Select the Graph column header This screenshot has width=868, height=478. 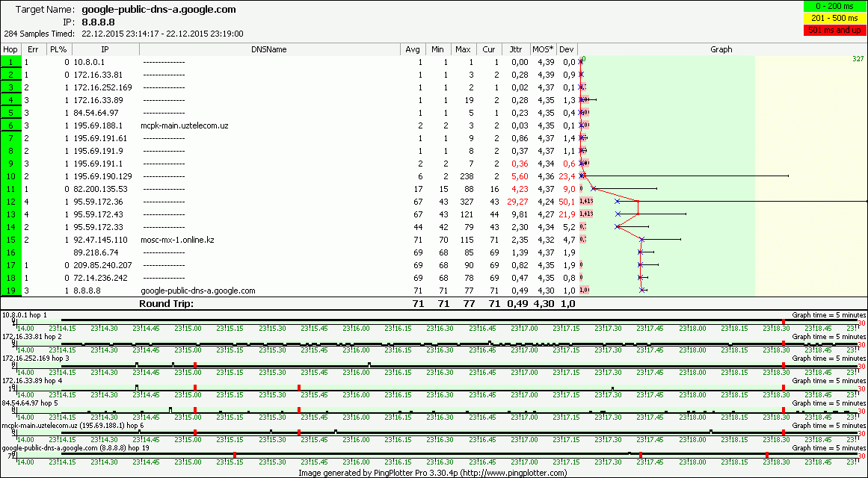pos(721,49)
